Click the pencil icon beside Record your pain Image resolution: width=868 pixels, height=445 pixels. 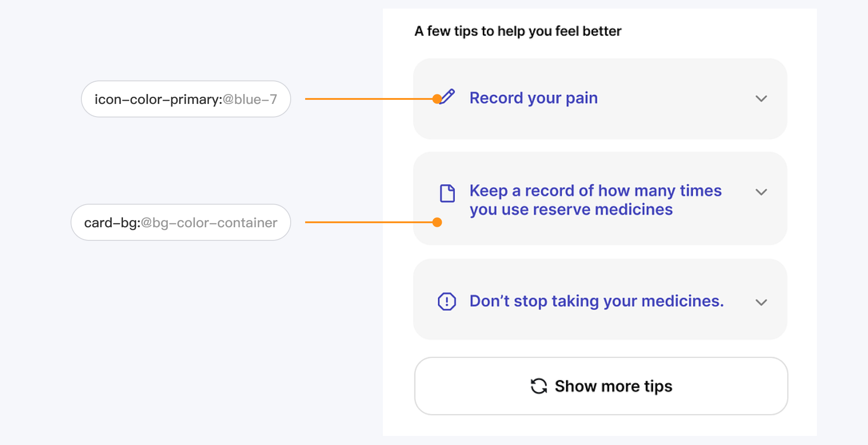[x=448, y=96]
